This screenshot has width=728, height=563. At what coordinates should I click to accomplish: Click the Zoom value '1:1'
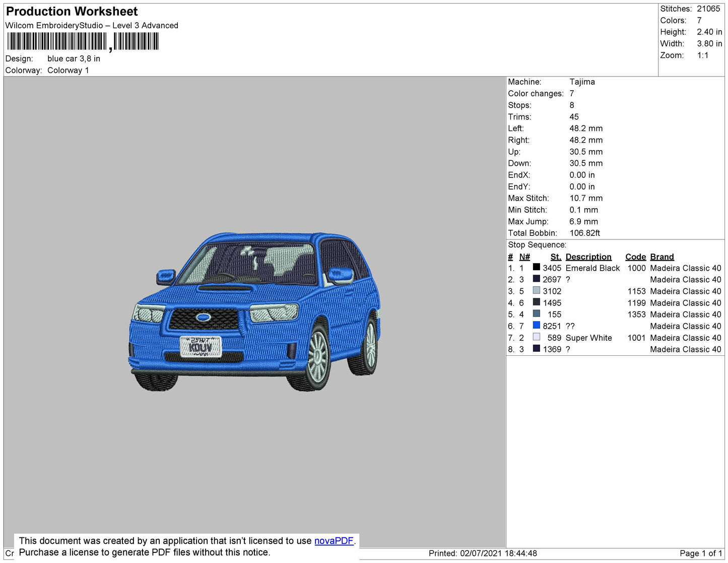pyautogui.click(x=703, y=55)
